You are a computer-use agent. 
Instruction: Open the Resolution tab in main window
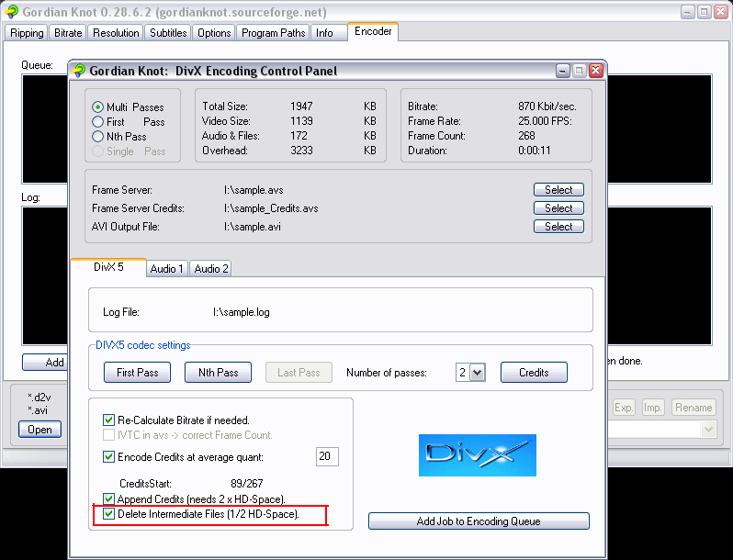coord(116,33)
